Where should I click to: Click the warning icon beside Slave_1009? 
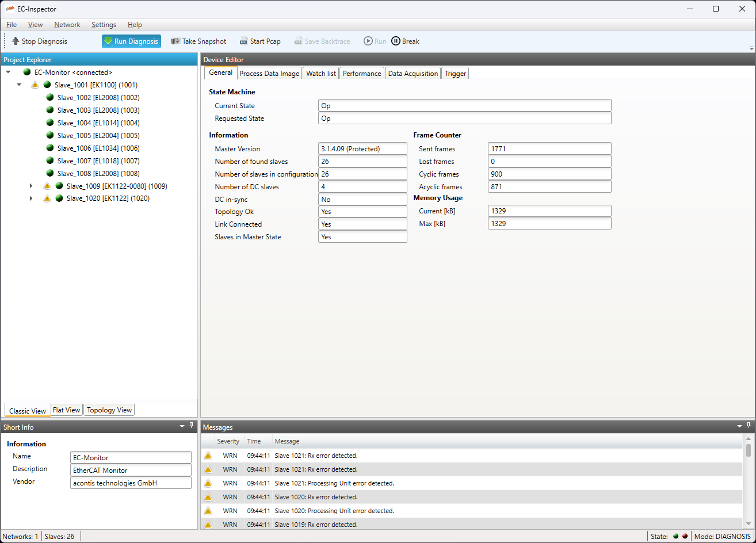click(47, 186)
